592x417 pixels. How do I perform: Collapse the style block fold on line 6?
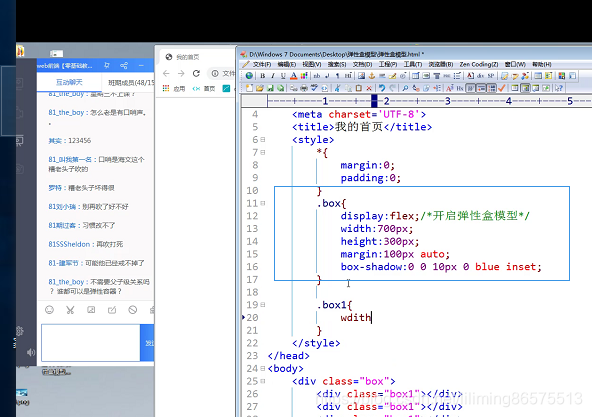coord(263,140)
